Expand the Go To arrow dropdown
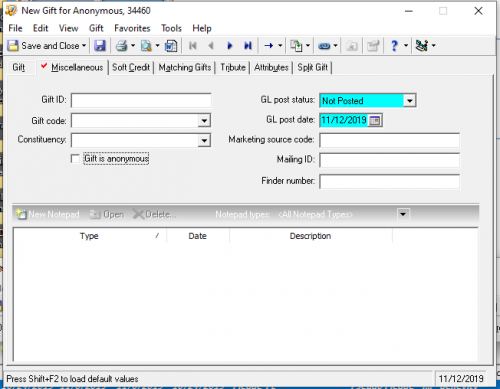Image resolution: width=500 pixels, height=389 pixels. pyautogui.click(x=280, y=46)
